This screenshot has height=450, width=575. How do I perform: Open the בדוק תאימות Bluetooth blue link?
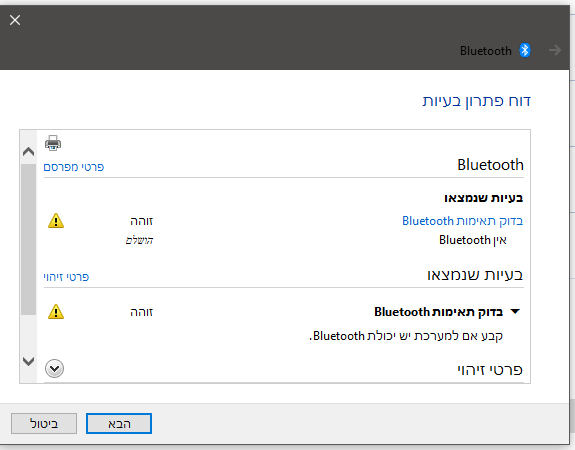pyautogui.click(x=462, y=221)
